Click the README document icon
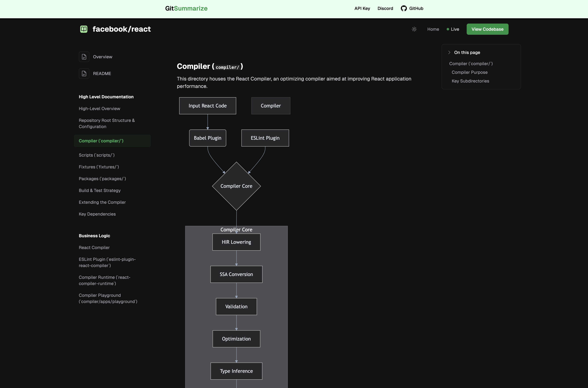 [84, 74]
